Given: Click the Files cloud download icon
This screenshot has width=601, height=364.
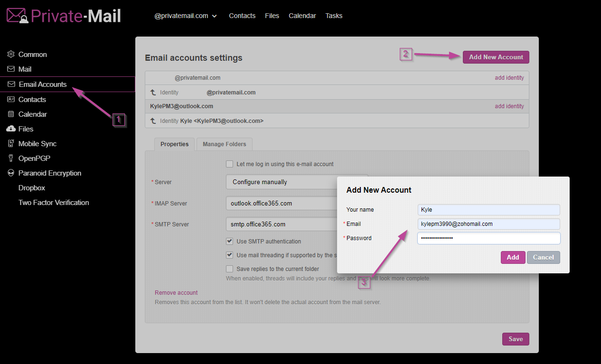Looking at the screenshot, I should coord(11,129).
